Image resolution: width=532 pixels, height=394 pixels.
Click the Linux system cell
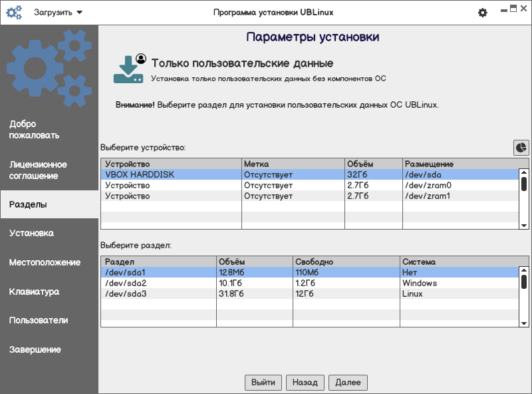point(460,294)
